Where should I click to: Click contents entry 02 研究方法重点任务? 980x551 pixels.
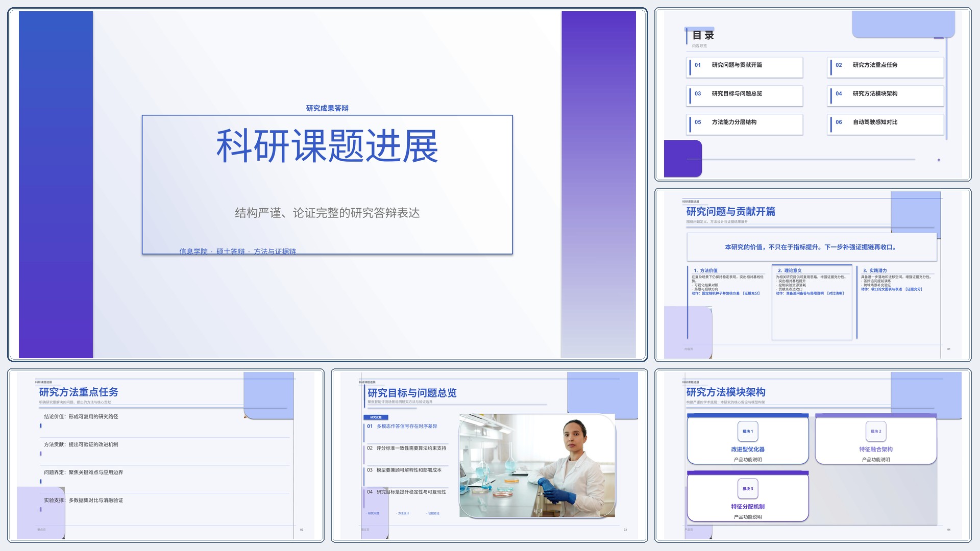[x=886, y=67]
